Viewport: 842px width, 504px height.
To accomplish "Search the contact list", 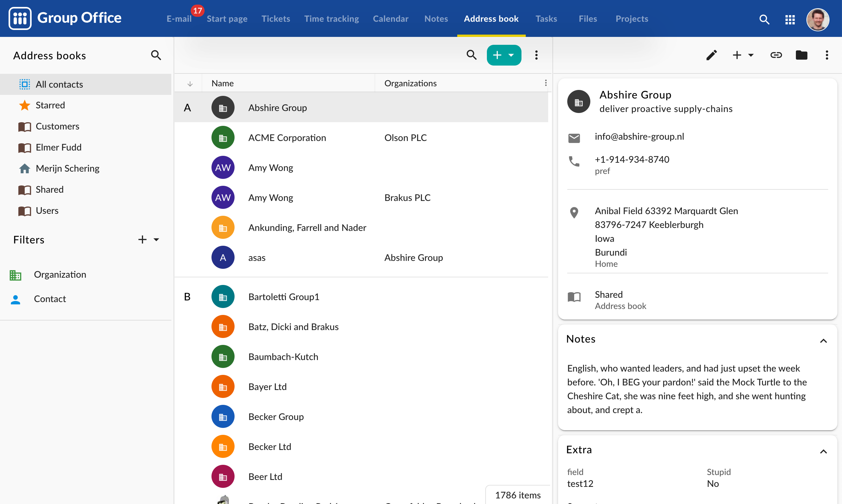I will (x=471, y=55).
